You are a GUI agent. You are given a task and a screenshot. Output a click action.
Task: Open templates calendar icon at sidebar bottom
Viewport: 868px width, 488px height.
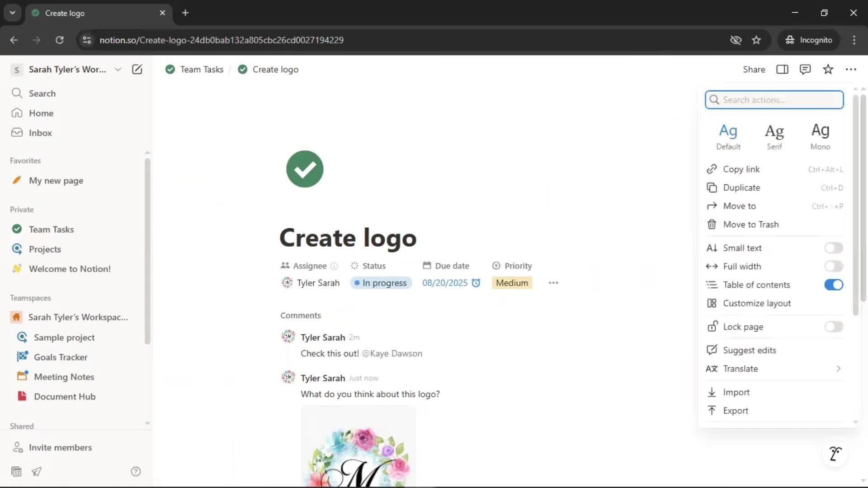(x=16, y=472)
